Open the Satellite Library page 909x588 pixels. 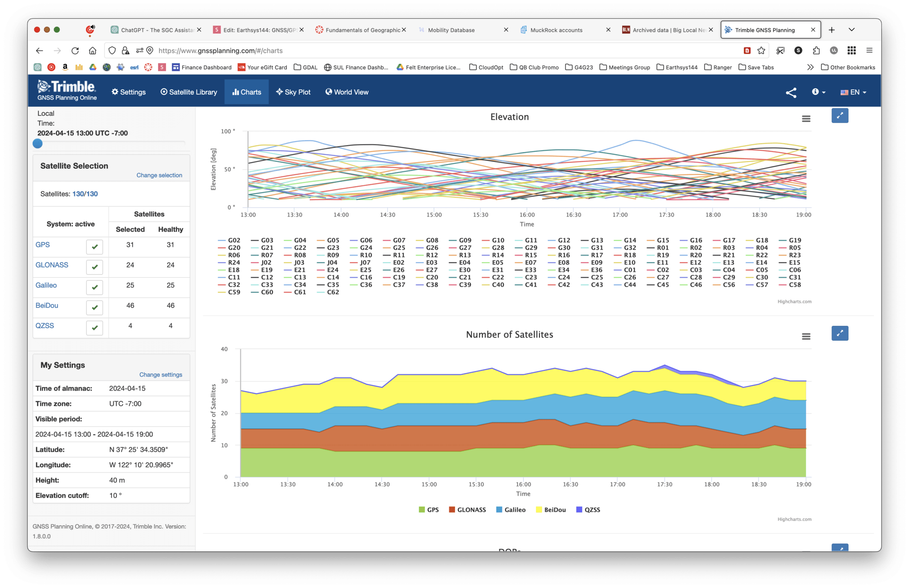pyautogui.click(x=189, y=92)
